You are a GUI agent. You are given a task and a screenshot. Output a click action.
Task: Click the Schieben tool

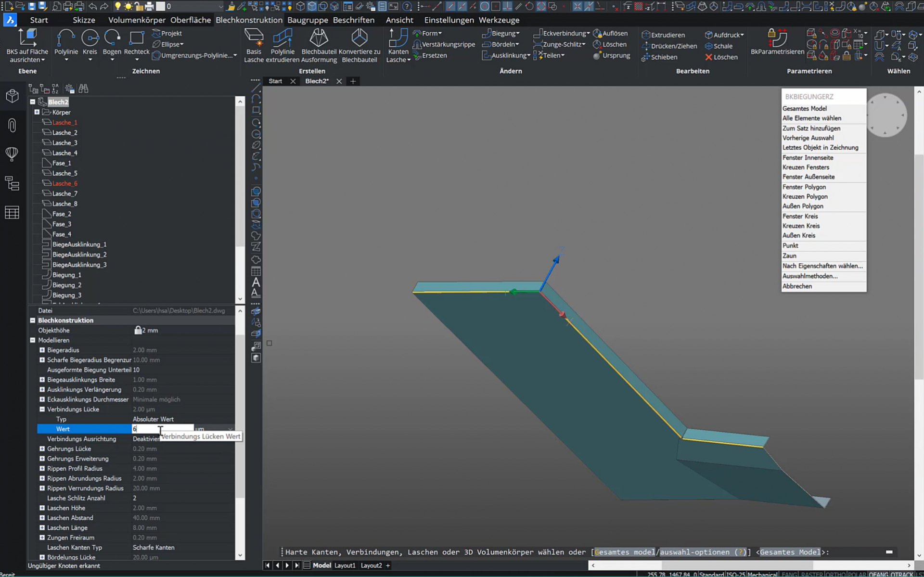click(659, 57)
